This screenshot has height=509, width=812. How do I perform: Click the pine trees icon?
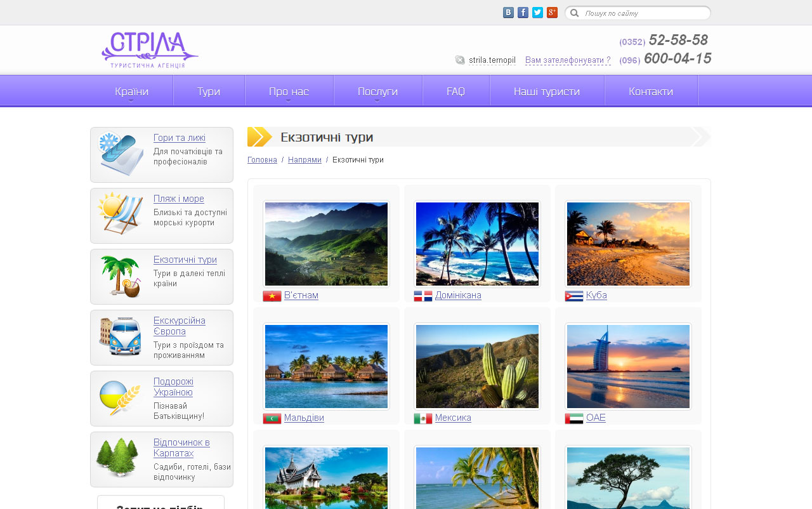point(118,458)
